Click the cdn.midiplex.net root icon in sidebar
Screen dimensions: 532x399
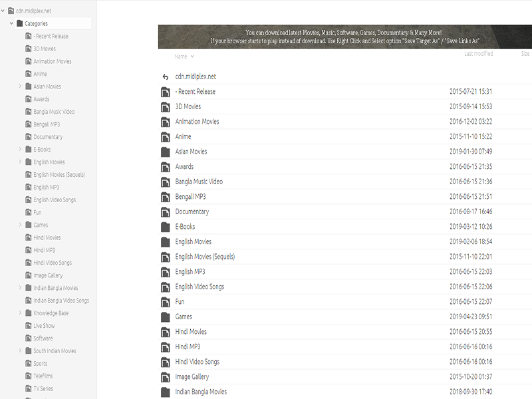pyautogui.click(x=11, y=11)
